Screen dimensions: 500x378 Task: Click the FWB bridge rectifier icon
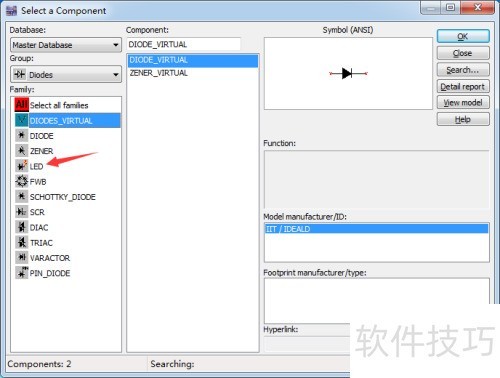(x=22, y=181)
